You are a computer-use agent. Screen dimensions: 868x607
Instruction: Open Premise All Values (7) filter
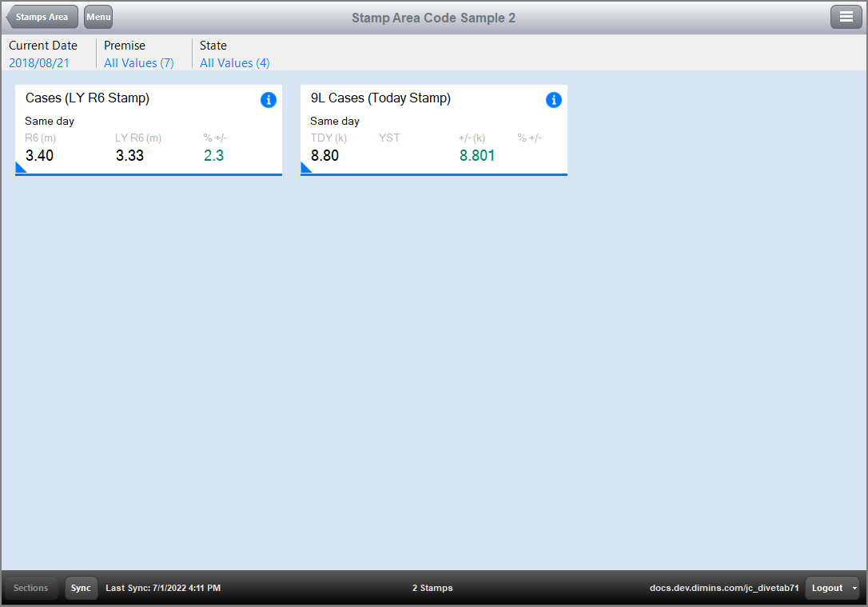[138, 62]
